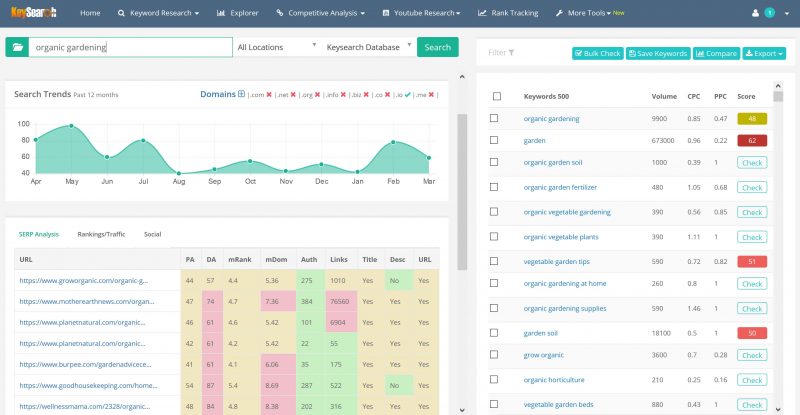800x415 pixels.
Task: Click the Bulk Check button
Action: (x=597, y=53)
